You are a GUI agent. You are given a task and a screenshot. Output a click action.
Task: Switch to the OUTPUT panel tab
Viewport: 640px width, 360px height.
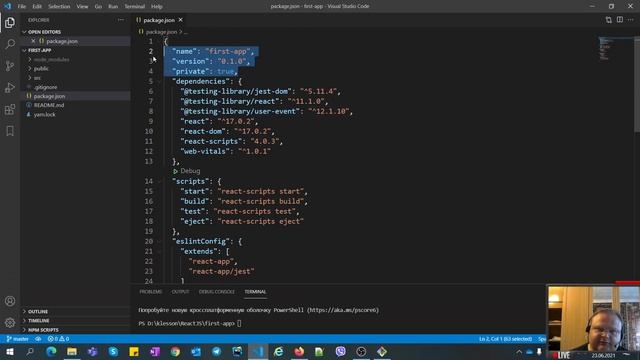pos(180,291)
